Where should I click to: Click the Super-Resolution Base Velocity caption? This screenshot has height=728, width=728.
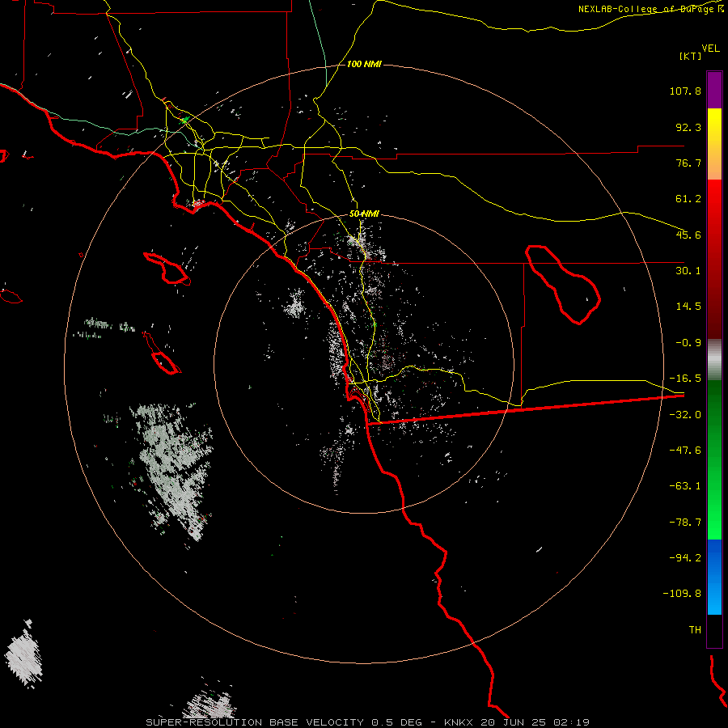(367, 722)
